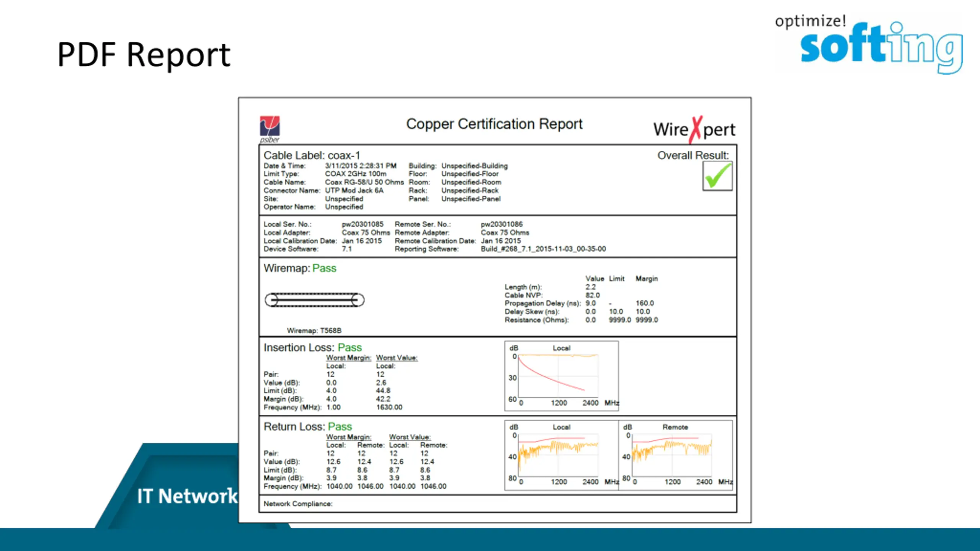Click the Length (m) value "2.2"
The width and height of the screenshot is (980, 551).
[590, 287]
